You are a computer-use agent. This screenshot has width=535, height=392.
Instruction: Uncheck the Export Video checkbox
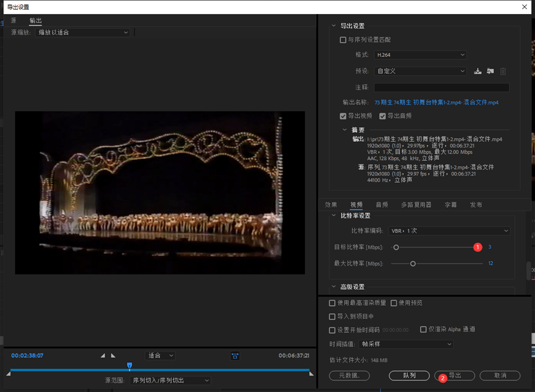(343, 116)
